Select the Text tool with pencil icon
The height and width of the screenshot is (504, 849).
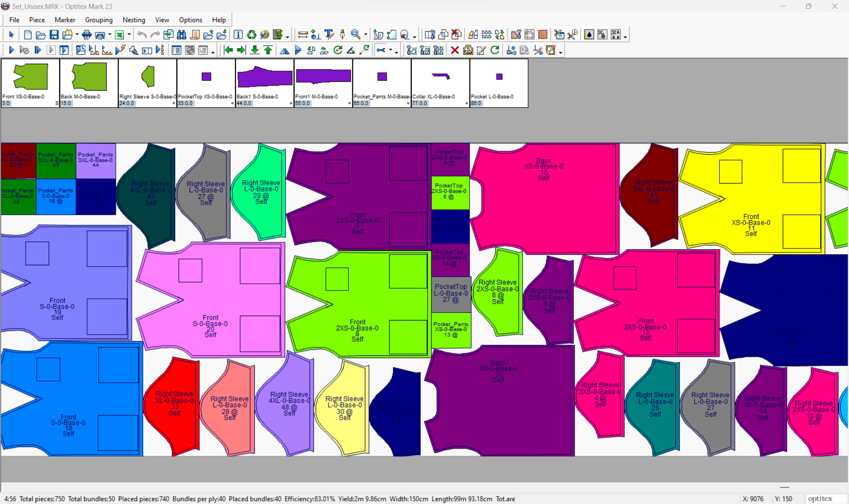point(329,35)
